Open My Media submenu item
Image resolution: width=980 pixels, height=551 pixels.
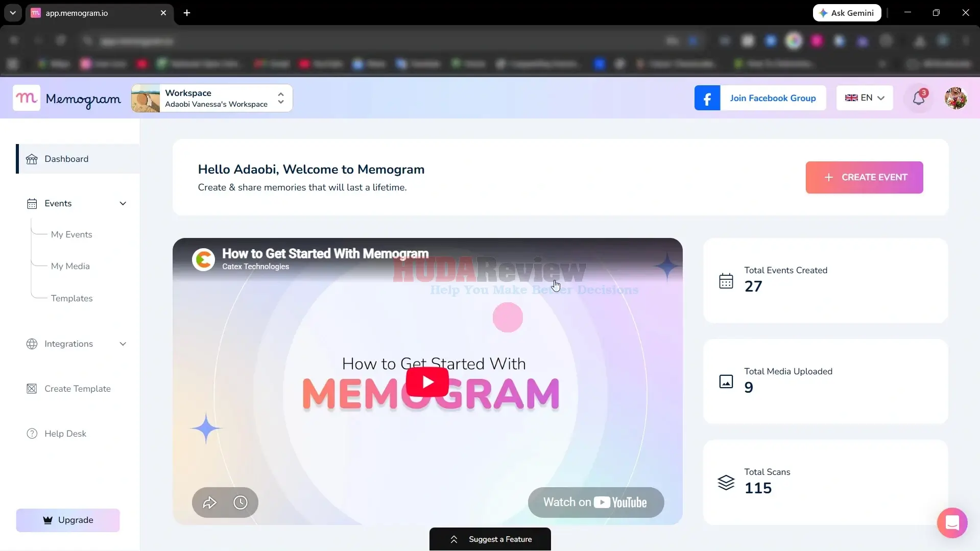[x=70, y=266]
